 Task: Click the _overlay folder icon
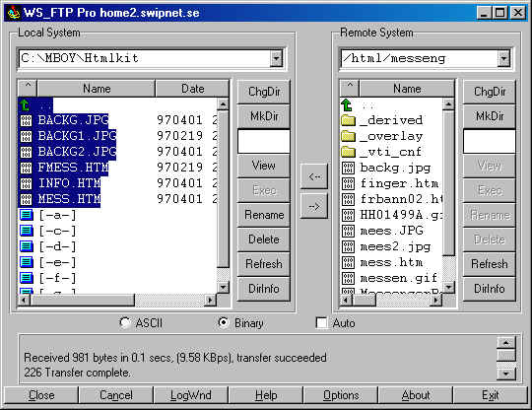348,136
